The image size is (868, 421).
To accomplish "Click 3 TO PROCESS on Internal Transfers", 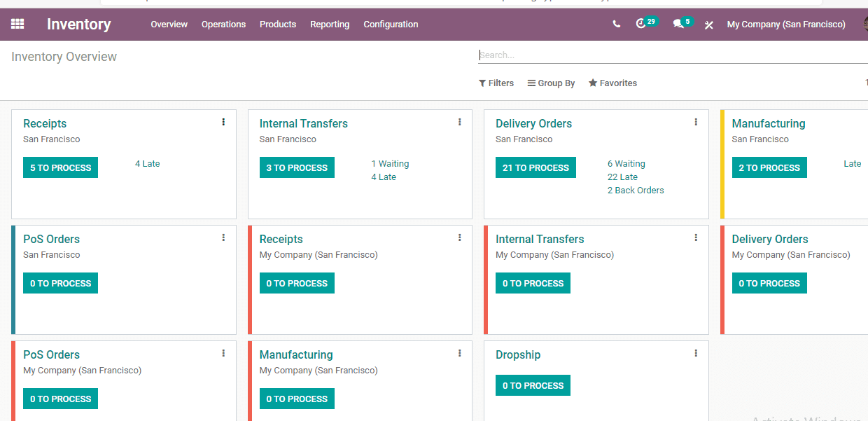I will coord(297,167).
